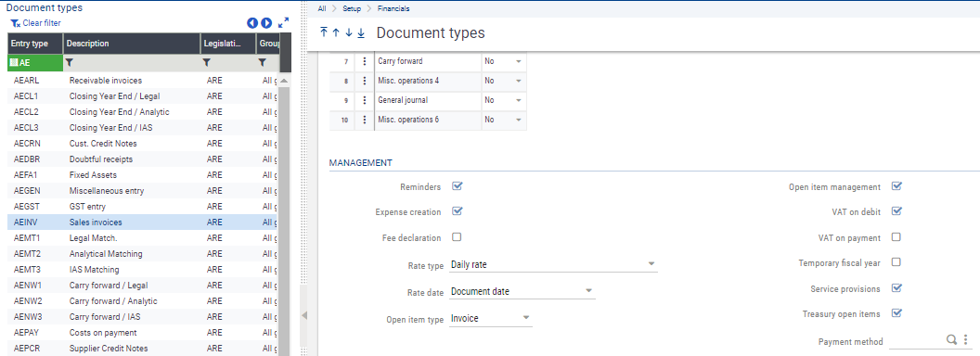Click the Payment method input field

[916, 341]
